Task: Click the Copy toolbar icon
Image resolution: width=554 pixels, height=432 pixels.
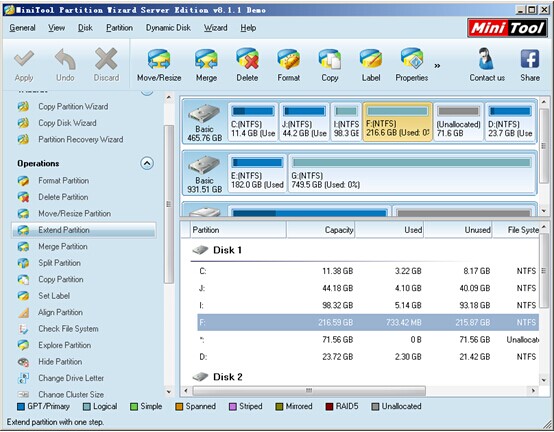Action: tap(330, 59)
